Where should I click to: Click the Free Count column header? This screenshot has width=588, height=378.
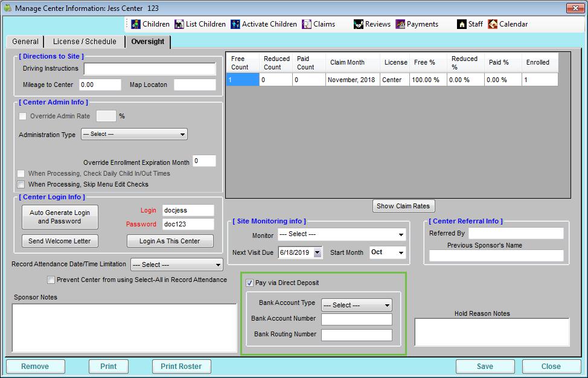pos(243,63)
